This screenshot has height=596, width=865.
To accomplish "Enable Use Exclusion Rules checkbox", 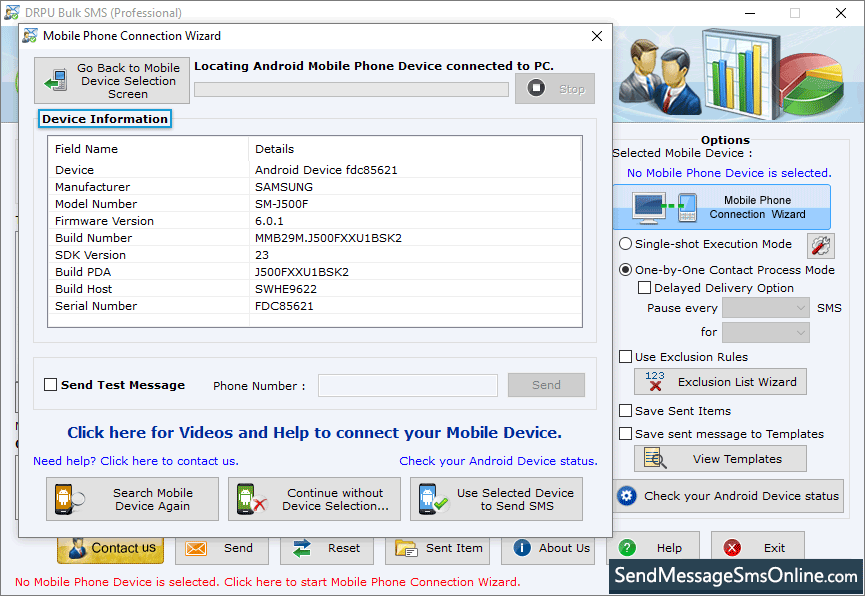I will pyautogui.click(x=625, y=356).
